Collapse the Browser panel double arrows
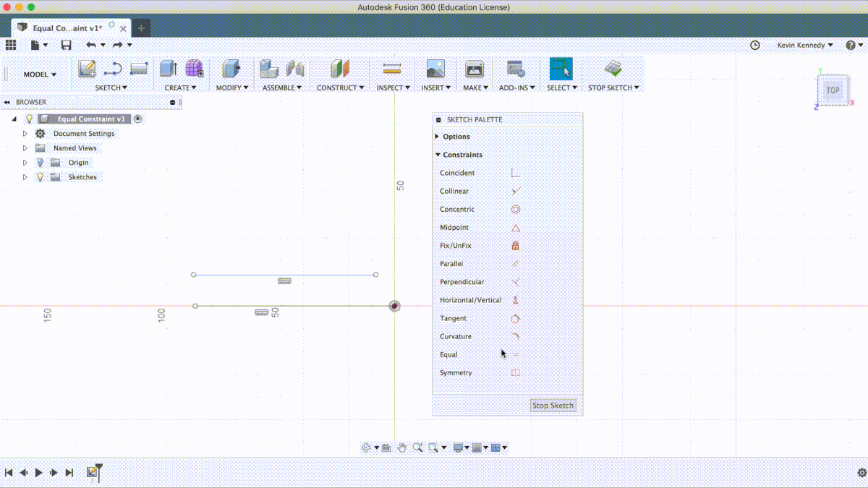The width and height of the screenshot is (868, 488). click(x=7, y=103)
